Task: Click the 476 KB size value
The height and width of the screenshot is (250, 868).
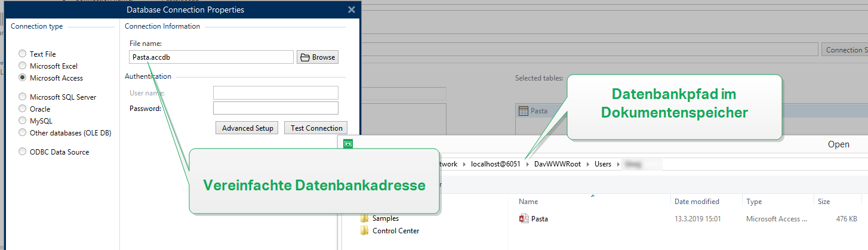Action: click(x=847, y=219)
